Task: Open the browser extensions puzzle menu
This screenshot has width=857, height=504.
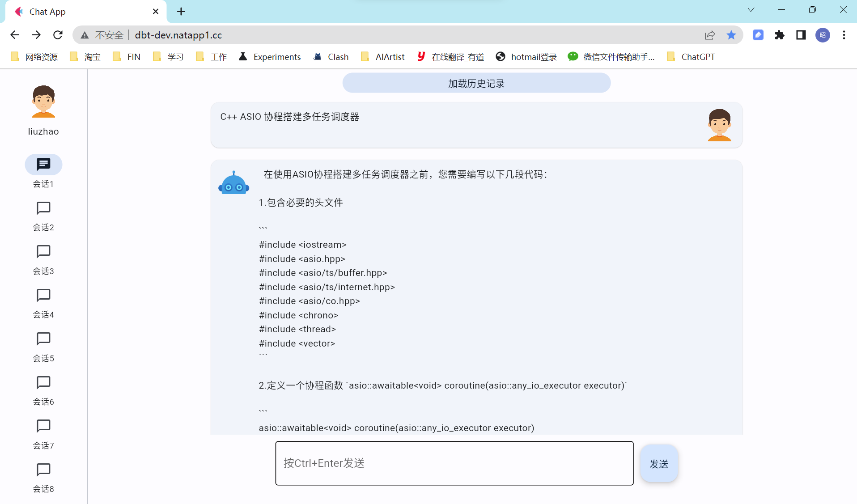Action: click(x=780, y=35)
